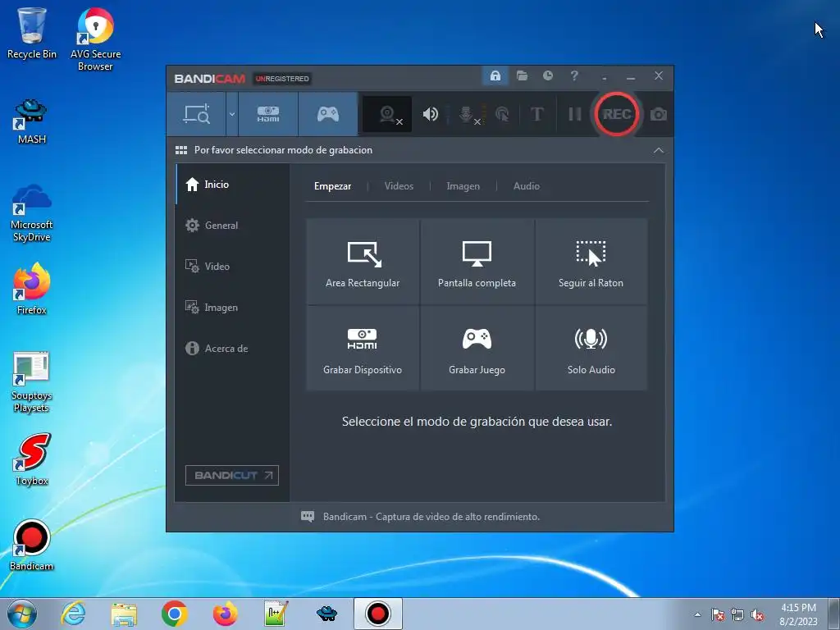Click the grid icon beside mode prompt
840x630 pixels.
181,151
